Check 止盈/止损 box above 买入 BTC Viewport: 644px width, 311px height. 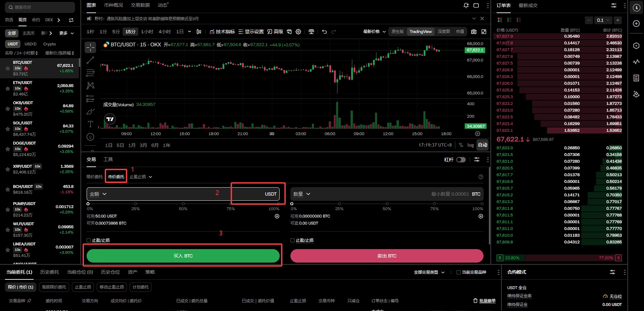tap(89, 240)
